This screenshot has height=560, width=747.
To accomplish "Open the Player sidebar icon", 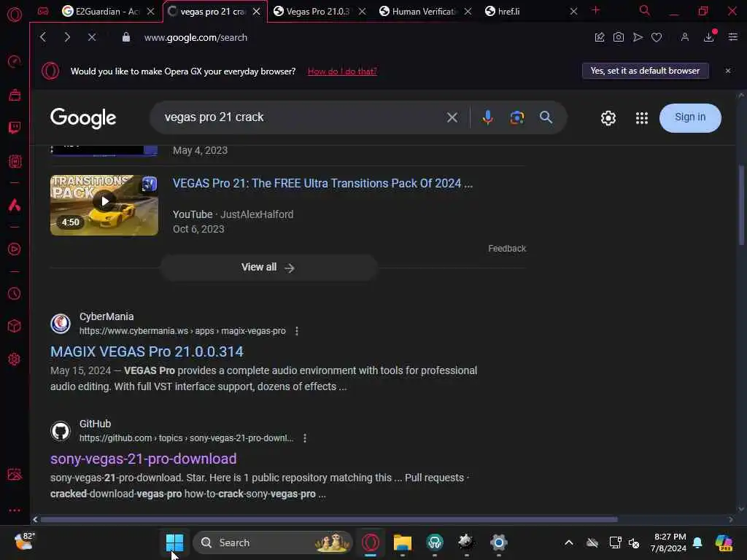I will (15, 249).
